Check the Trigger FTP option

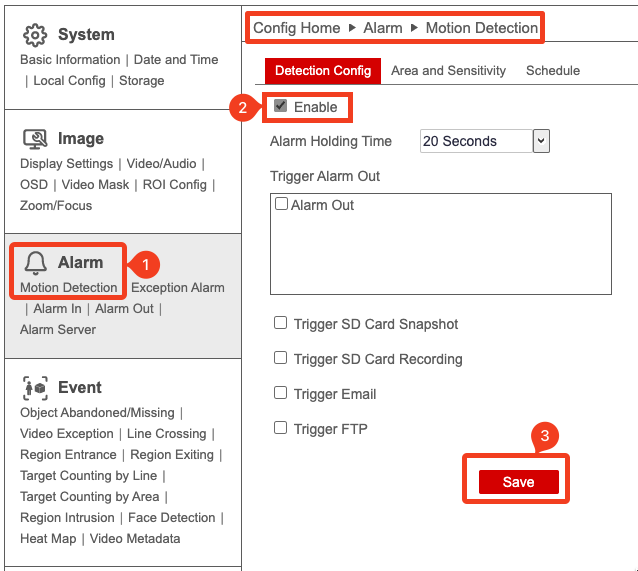tap(281, 429)
